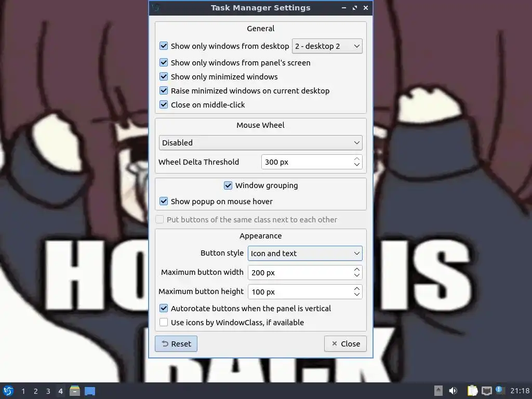Close dialog with the title bar X

[365, 7]
